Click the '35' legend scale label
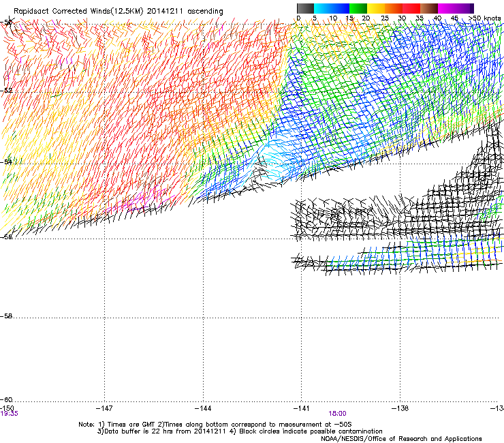Screen dimensions: 504x443 point(420,18)
